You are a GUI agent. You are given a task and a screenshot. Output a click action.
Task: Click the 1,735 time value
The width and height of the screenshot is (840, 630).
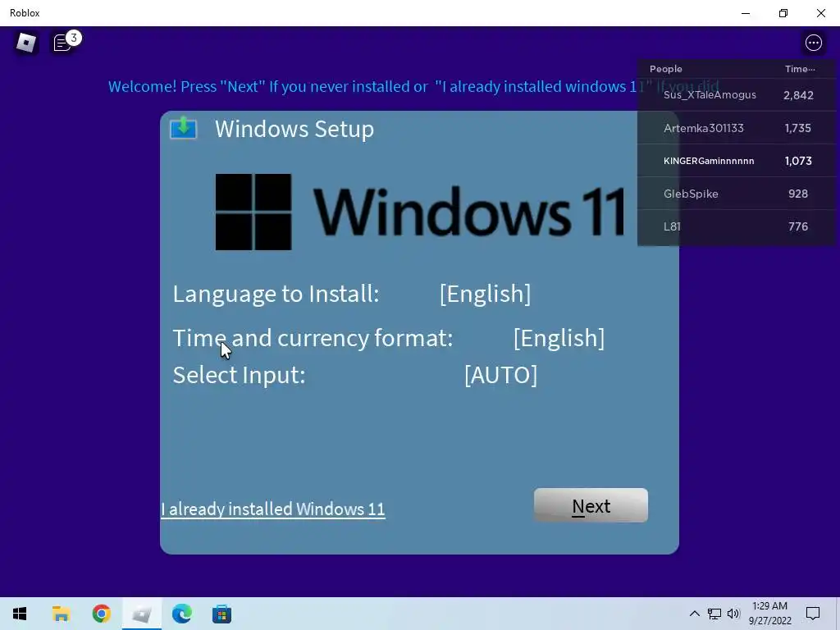[x=797, y=128]
